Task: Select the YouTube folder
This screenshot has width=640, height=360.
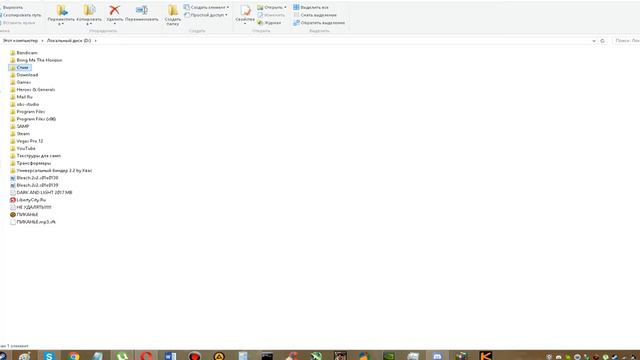Action: [22, 148]
